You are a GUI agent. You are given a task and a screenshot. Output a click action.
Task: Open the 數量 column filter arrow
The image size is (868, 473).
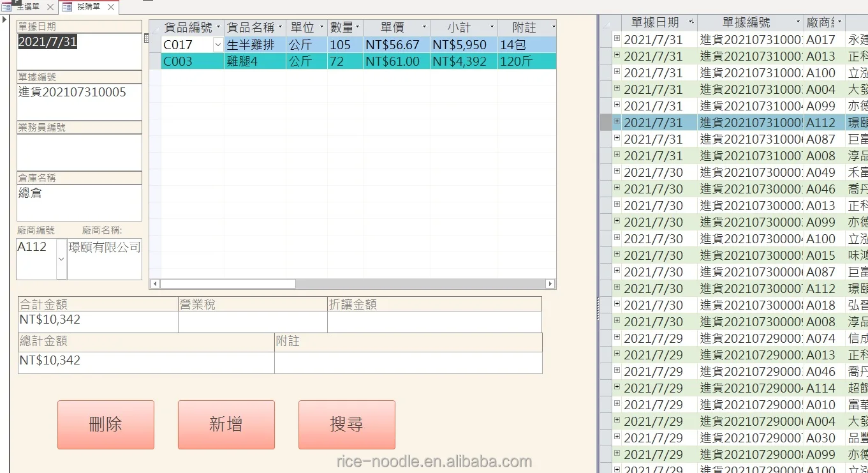point(357,27)
